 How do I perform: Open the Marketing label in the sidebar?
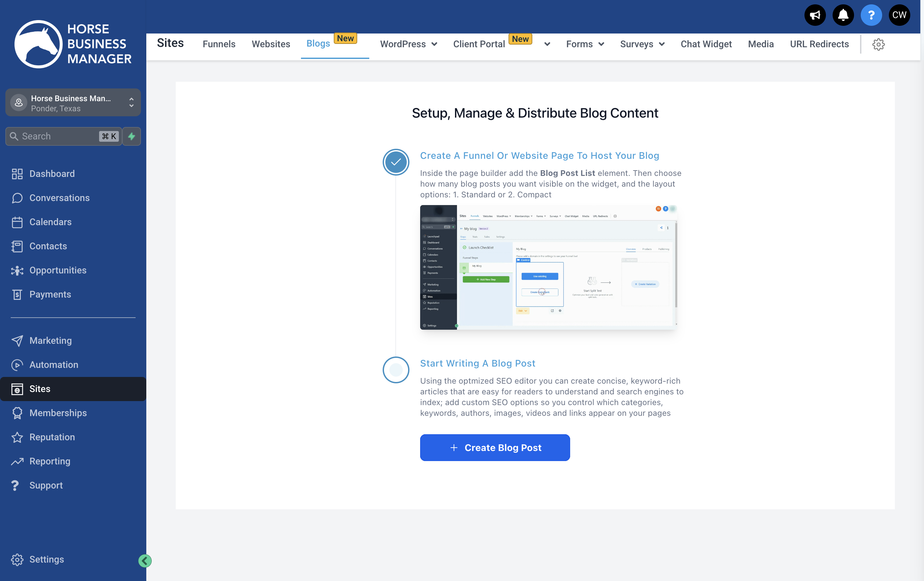click(51, 341)
